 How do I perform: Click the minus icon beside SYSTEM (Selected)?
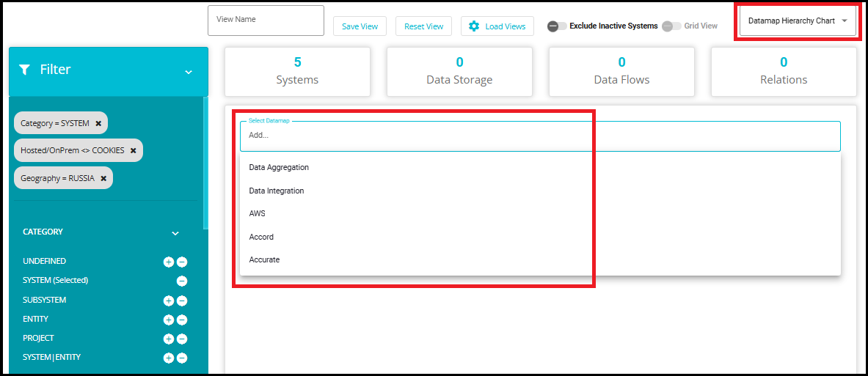182,281
